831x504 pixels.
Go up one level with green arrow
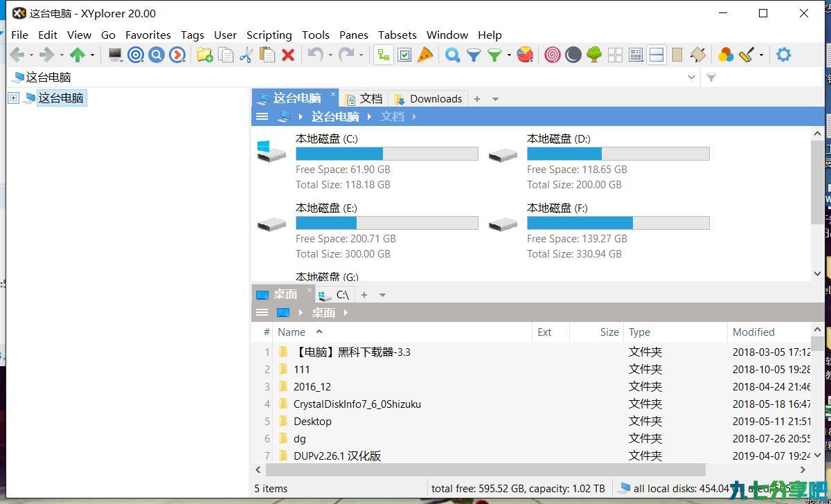tap(78, 55)
